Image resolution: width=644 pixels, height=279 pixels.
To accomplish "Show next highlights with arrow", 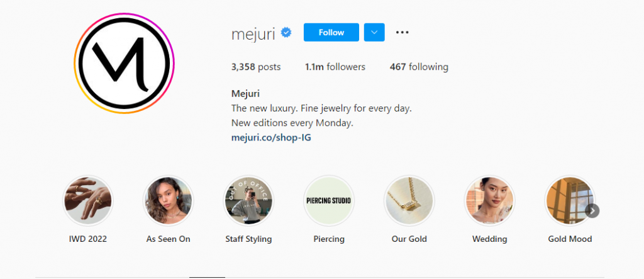I will click(x=592, y=211).
